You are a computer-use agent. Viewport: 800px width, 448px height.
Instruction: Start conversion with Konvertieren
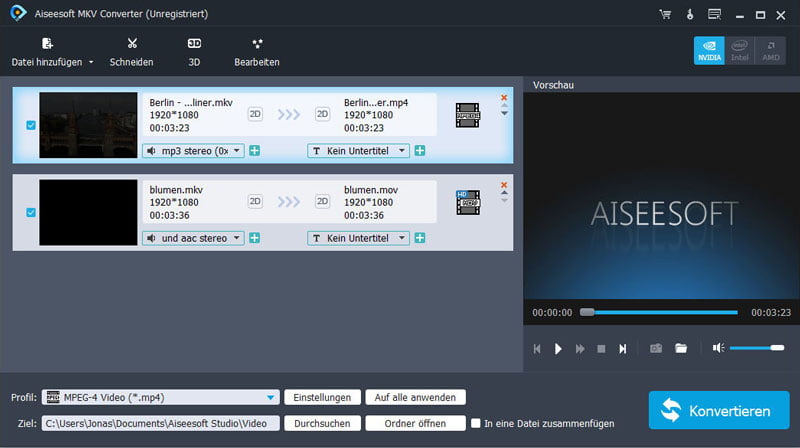[x=719, y=410]
